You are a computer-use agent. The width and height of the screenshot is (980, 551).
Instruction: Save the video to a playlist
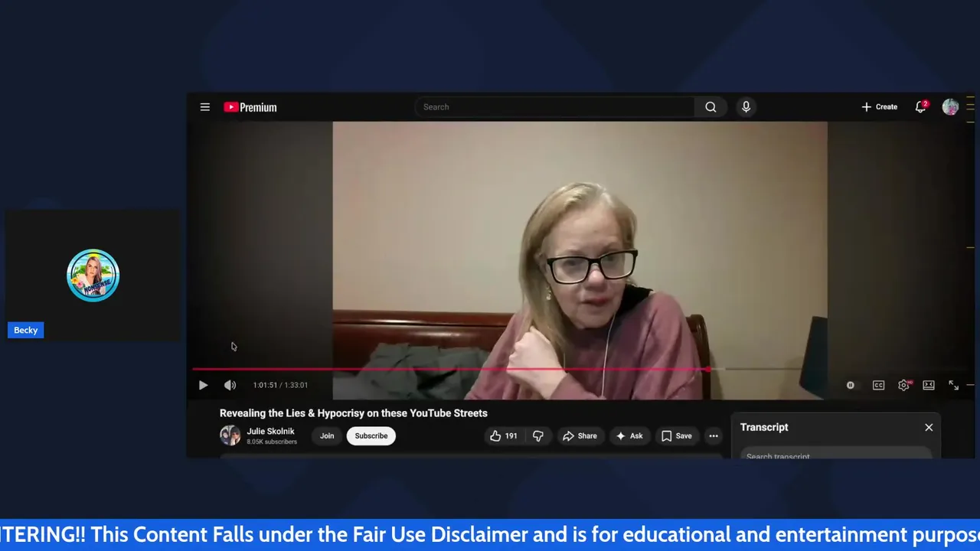click(677, 435)
